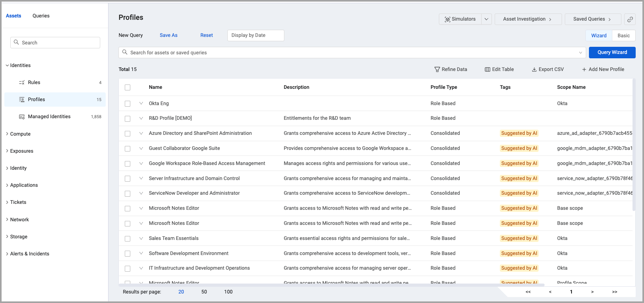Go to the next page arrow
The width and height of the screenshot is (644, 303).
pyautogui.click(x=592, y=292)
